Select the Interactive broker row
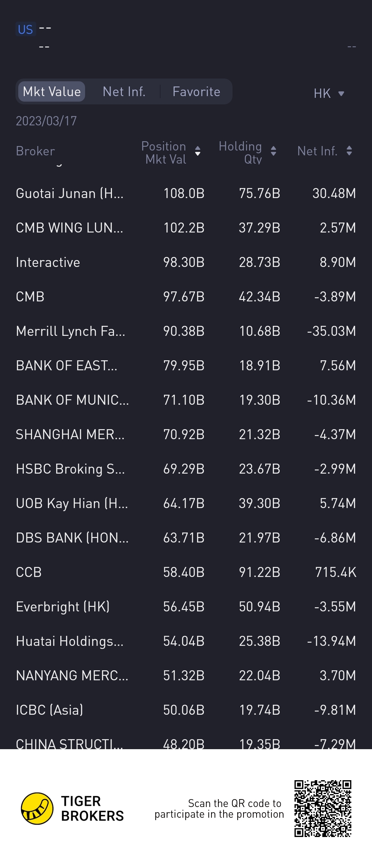Screen dimensions: 372x868 tap(186, 262)
